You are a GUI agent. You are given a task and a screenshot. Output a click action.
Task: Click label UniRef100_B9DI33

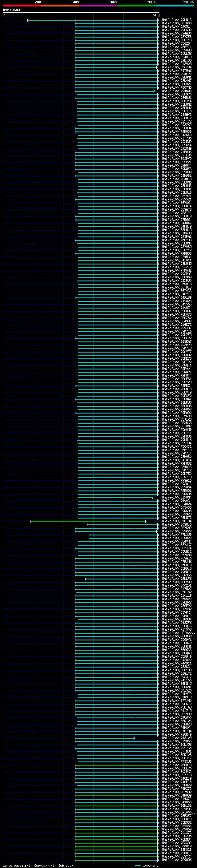pyautogui.click(x=177, y=60)
